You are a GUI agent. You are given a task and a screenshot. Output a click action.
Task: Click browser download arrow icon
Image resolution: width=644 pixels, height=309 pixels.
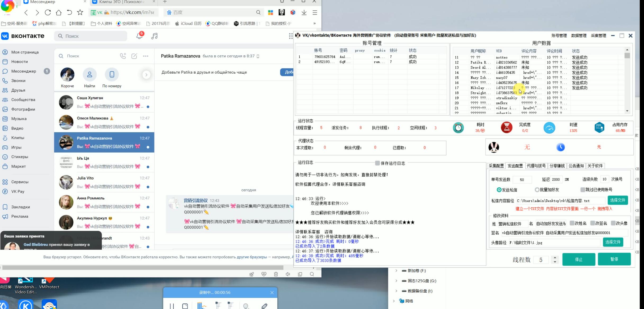point(304,12)
